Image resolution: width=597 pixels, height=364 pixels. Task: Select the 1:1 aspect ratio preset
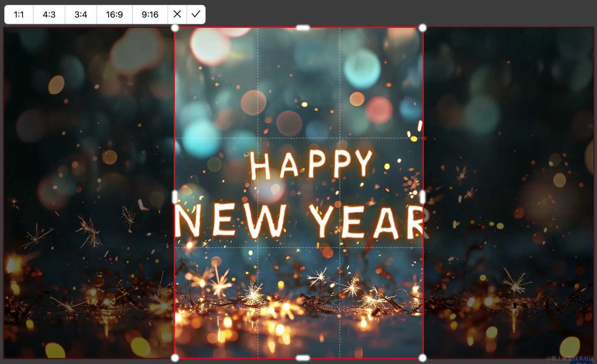point(19,15)
